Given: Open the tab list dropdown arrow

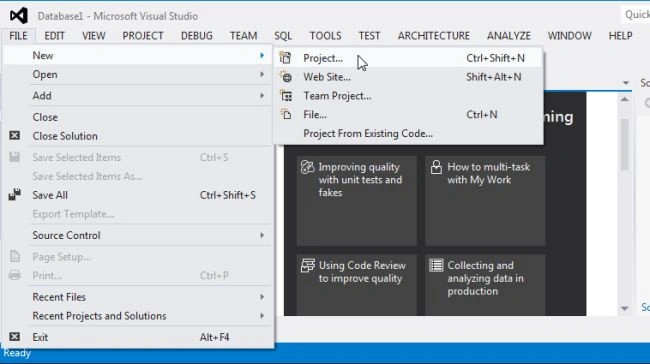Looking at the screenshot, I should [x=626, y=83].
